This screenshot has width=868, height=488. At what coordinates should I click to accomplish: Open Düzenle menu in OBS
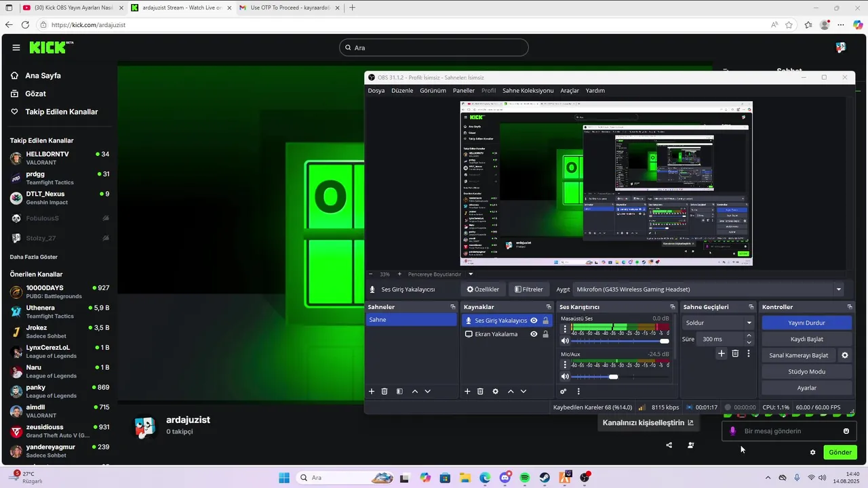402,90
